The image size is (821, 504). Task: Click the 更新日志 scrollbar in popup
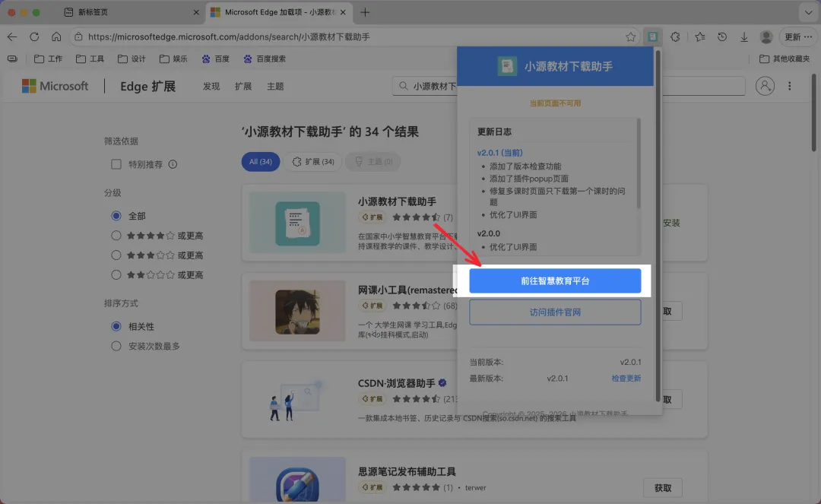click(x=639, y=163)
